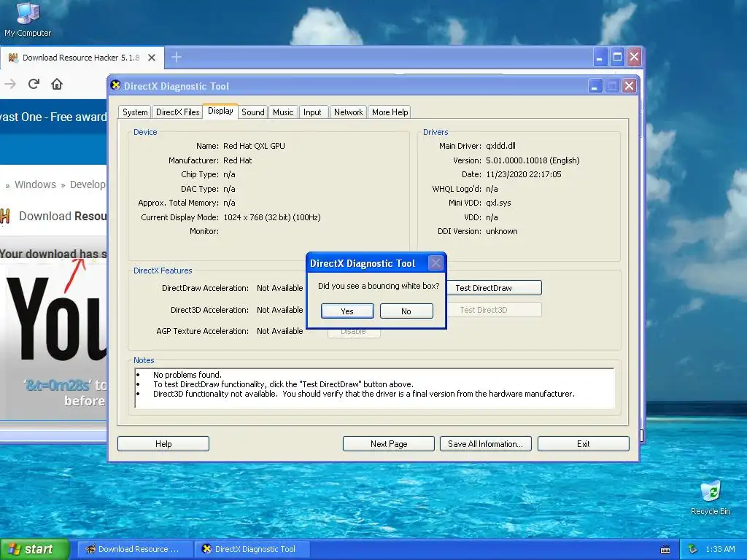
Task: Click the "qxldd.dll" main driver value
Action: coord(500,146)
